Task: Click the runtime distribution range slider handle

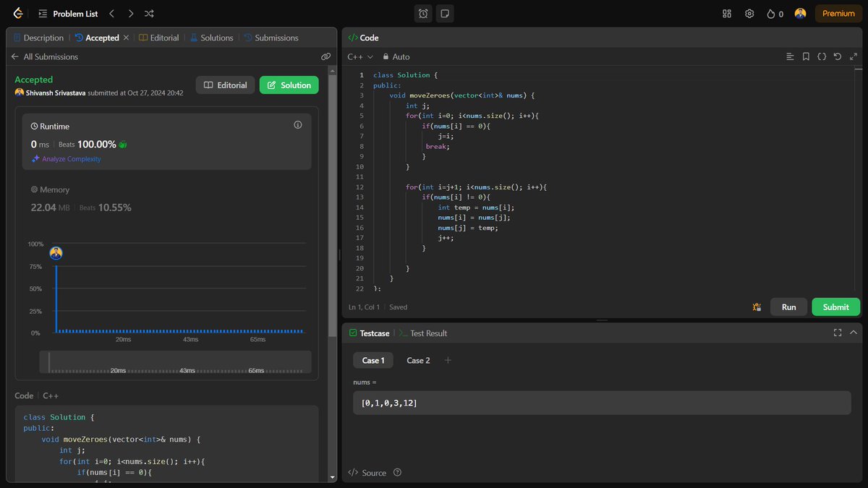Action: coord(48,361)
